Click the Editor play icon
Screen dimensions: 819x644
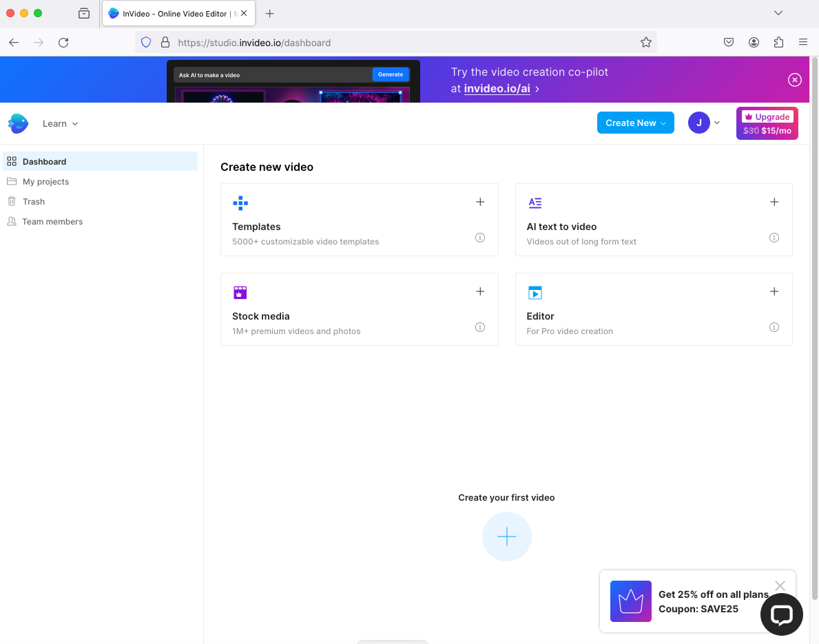tap(535, 293)
